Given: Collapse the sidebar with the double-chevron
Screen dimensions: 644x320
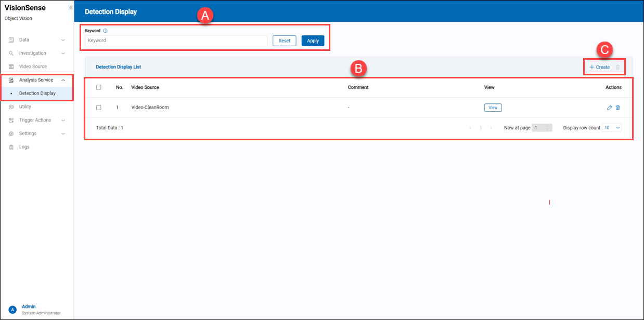Looking at the screenshot, I should 70,7.
